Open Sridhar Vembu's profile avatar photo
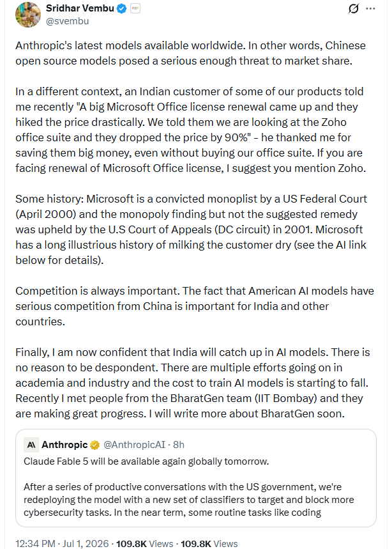 pos(28,15)
